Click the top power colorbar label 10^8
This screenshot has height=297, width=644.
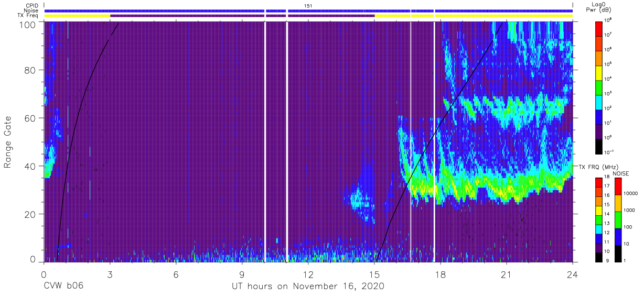(608, 20)
